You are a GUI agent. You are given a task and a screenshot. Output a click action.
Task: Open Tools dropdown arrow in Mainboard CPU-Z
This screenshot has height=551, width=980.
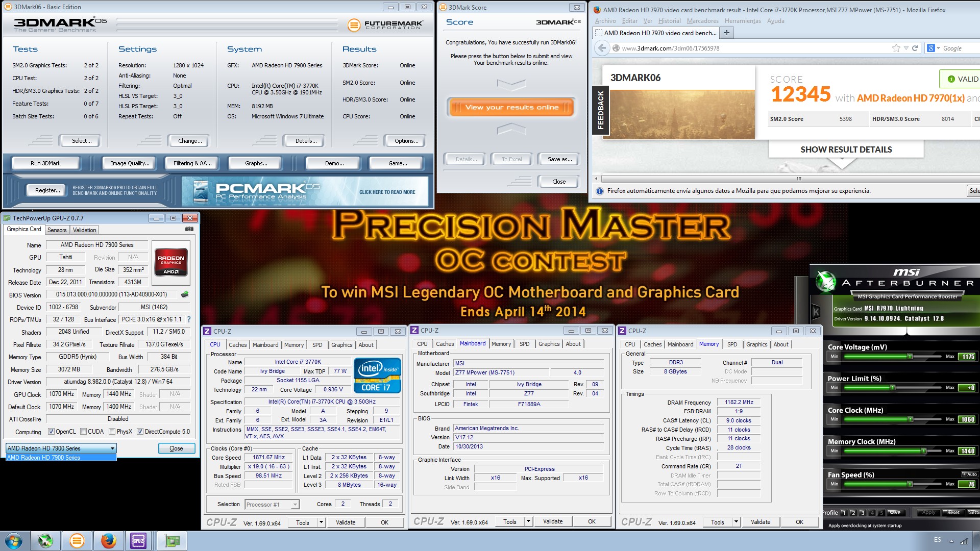528,521
